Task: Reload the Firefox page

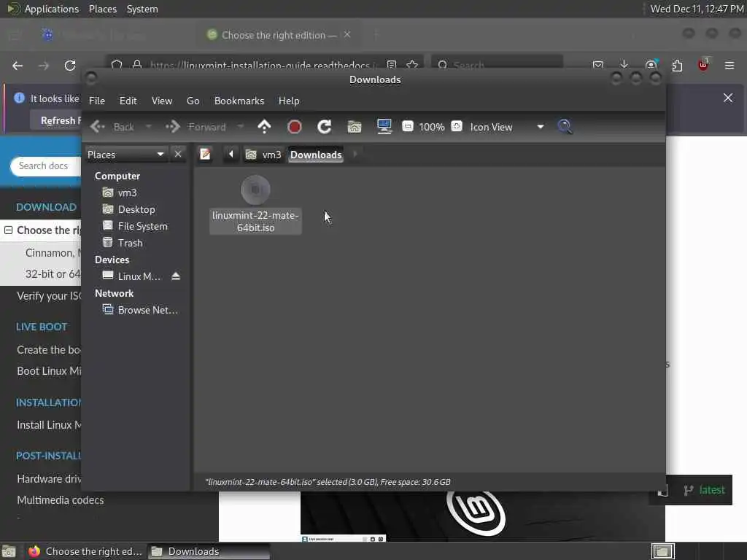Action: tap(70, 66)
